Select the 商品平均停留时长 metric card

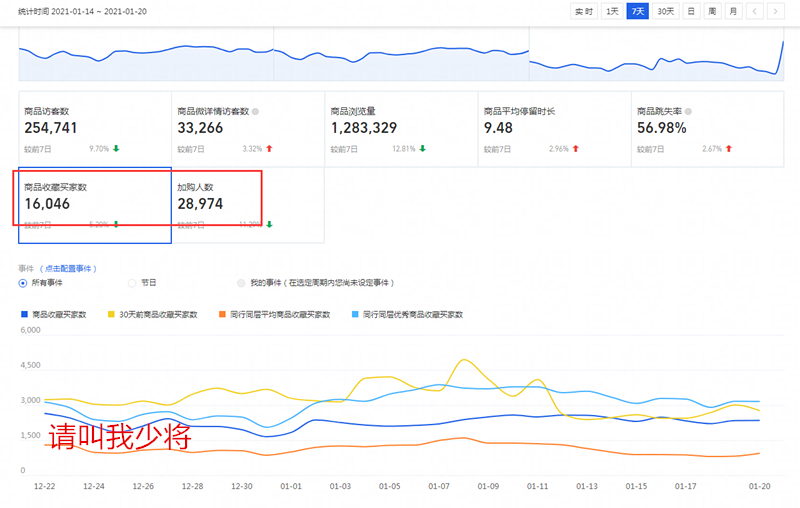(555, 129)
